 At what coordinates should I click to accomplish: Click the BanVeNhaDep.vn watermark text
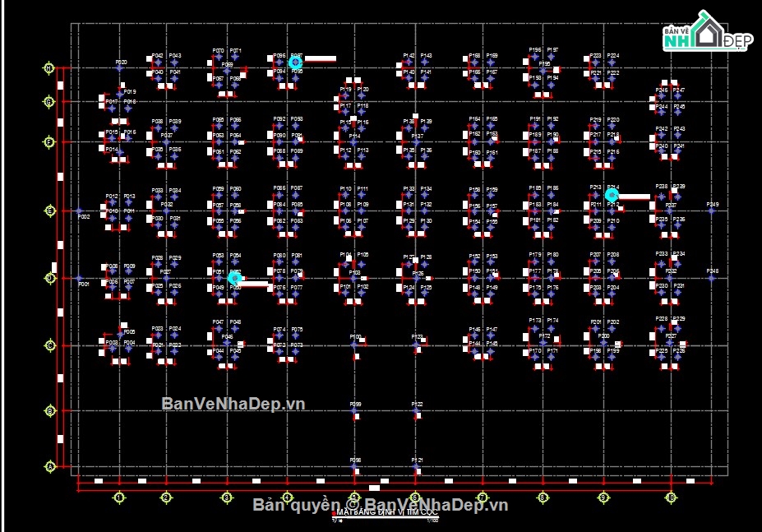(233, 404)
